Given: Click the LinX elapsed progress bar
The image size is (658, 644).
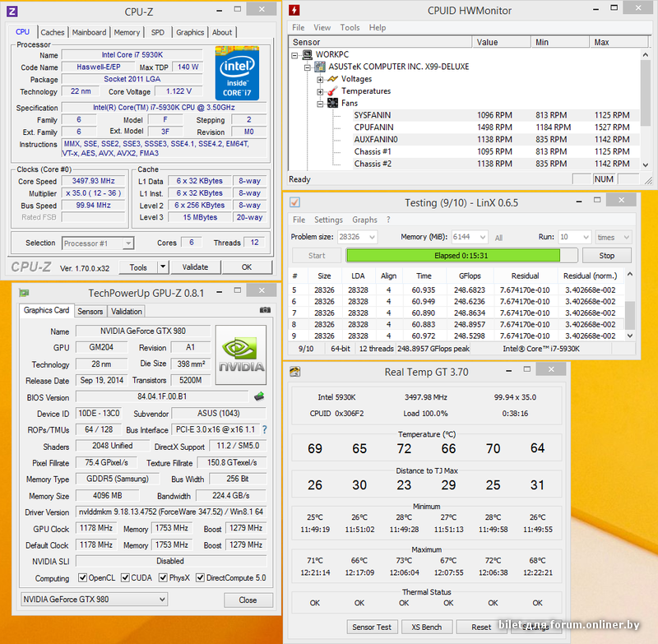Looking at the screenshot, I should [x=461, y=256].
